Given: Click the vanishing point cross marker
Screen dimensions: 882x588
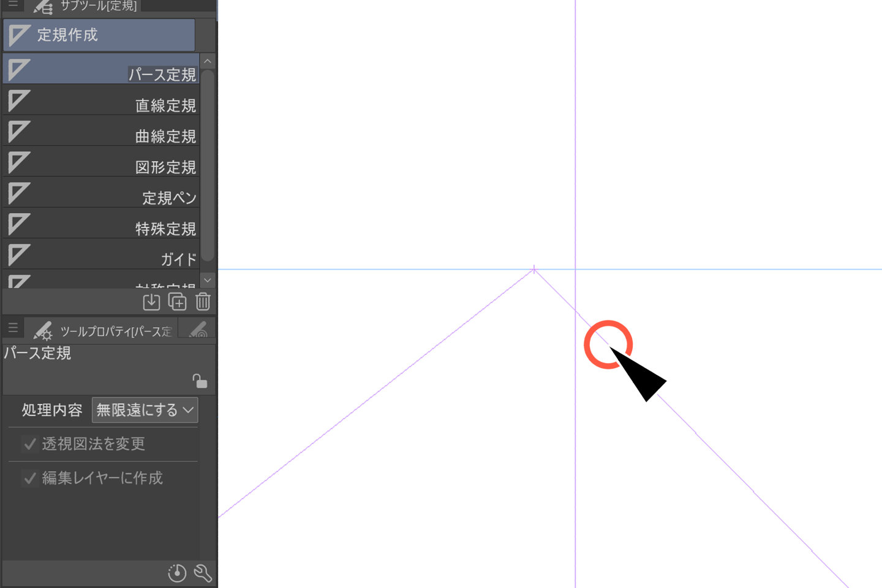Looking at the screenshot, I should pos(534,269).
